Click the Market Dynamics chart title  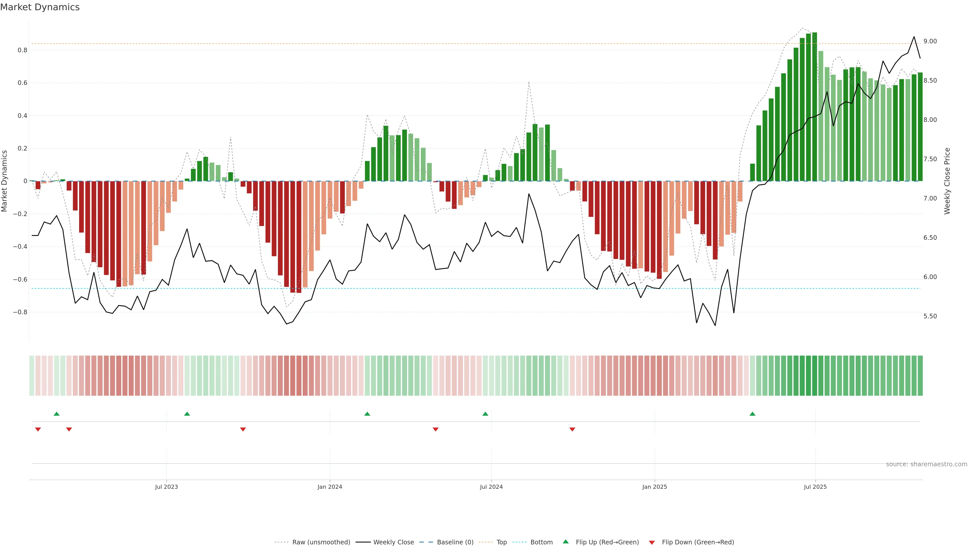pyautogui.click(x=40, y=7)
